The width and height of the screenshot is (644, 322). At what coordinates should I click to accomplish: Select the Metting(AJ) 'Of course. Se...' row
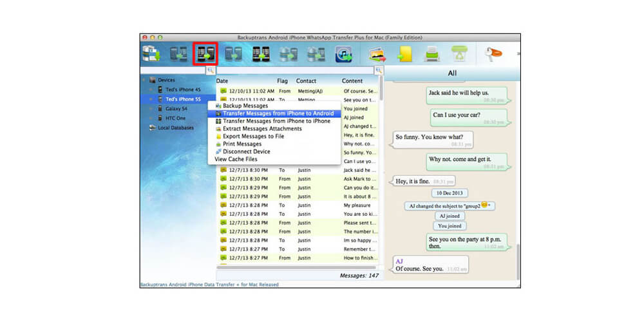299,91
